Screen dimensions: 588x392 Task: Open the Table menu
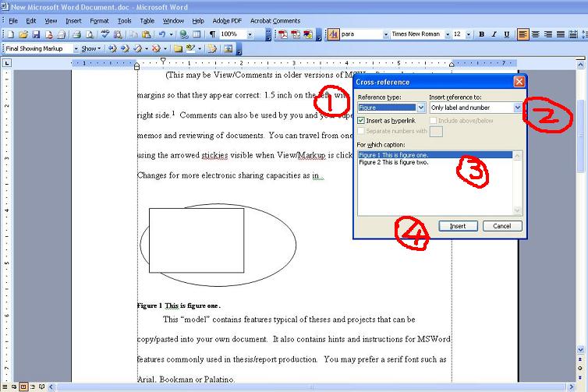(147, 21)
